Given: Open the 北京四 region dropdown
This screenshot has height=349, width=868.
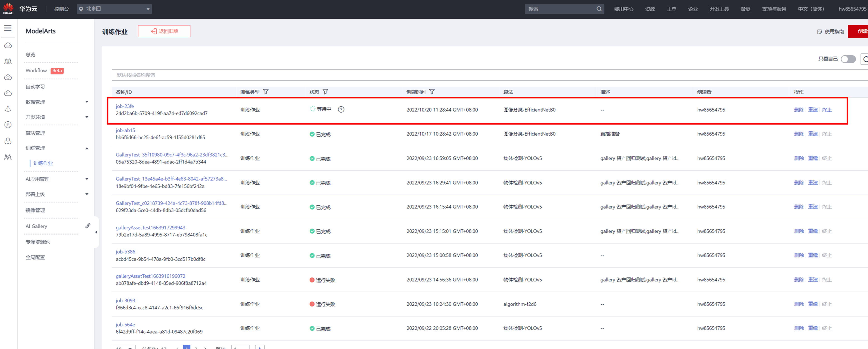Looking at the screenshot, I should pyautogui.click(x=115, y=9).
